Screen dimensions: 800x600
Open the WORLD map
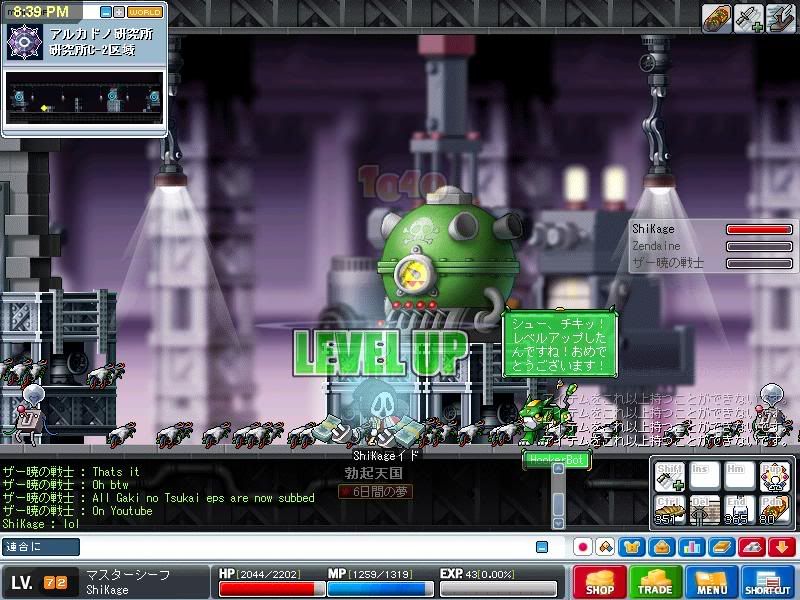[145, 12]
